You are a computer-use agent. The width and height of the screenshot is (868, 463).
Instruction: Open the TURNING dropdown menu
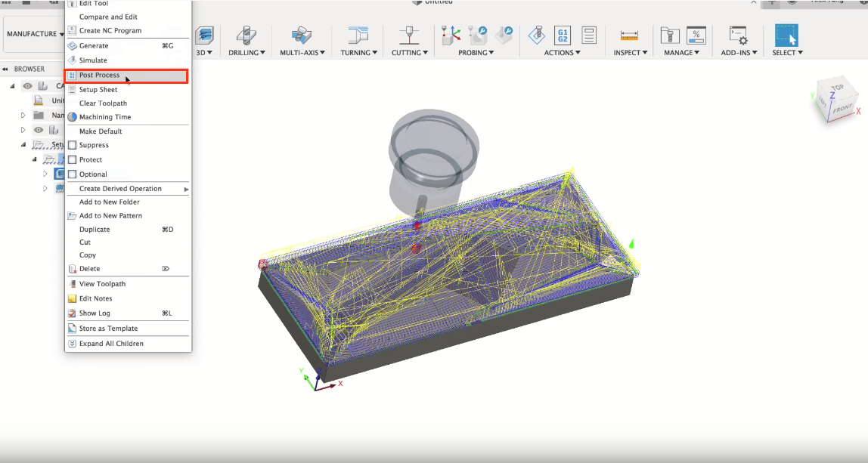click(358, 53)
